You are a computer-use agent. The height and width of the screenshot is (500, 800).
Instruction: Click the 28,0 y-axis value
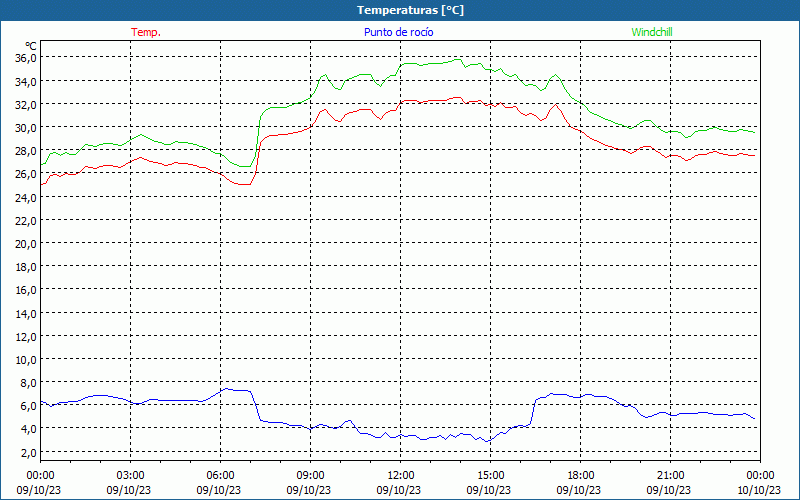pos(26,151)
